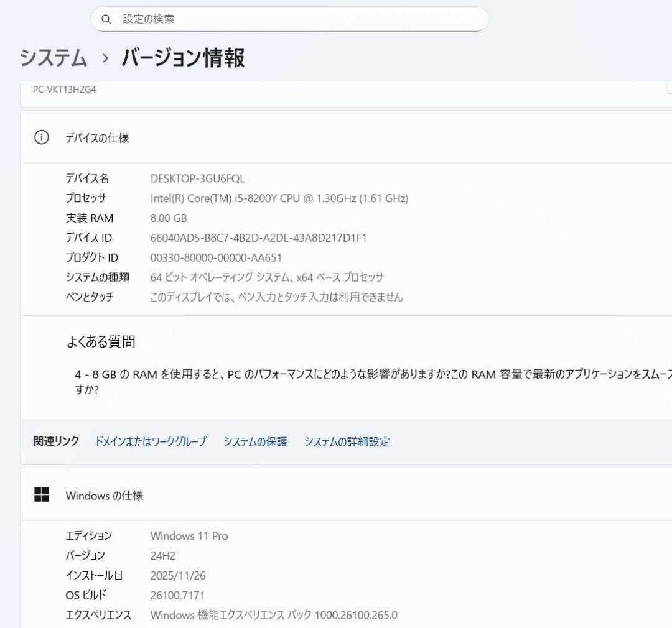Screen dimensions: 672x628
Task: Click the search magnifier icon
Action: coord(106,19)
